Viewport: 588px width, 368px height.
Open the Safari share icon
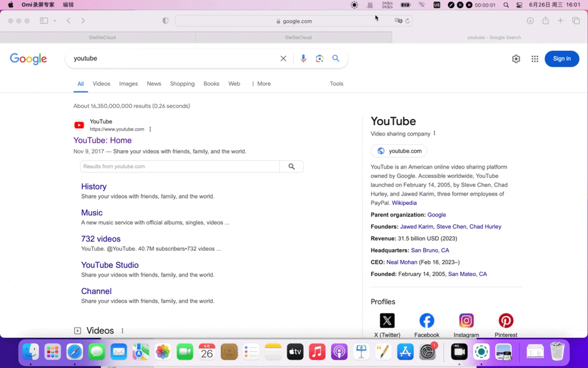[546, 21]
